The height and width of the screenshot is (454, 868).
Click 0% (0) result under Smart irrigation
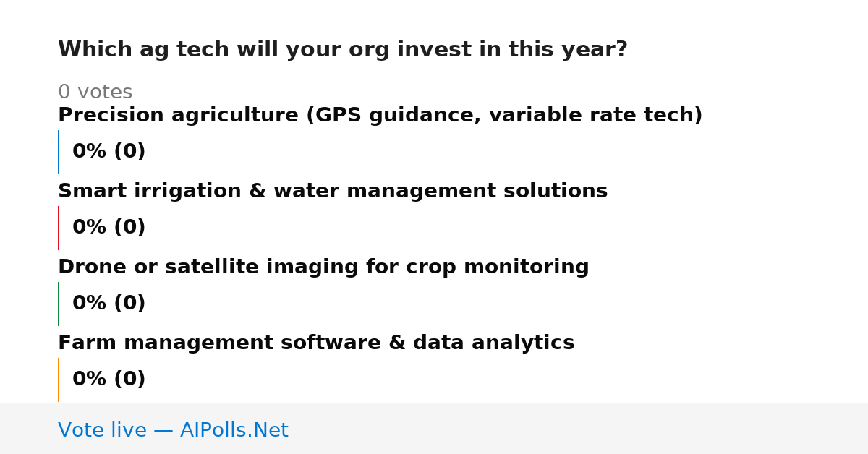[109, 228]
